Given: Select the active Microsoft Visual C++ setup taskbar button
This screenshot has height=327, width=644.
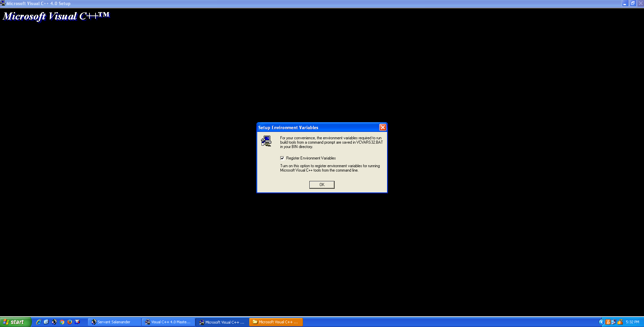Looking at the screenshot, I should 222,322.
